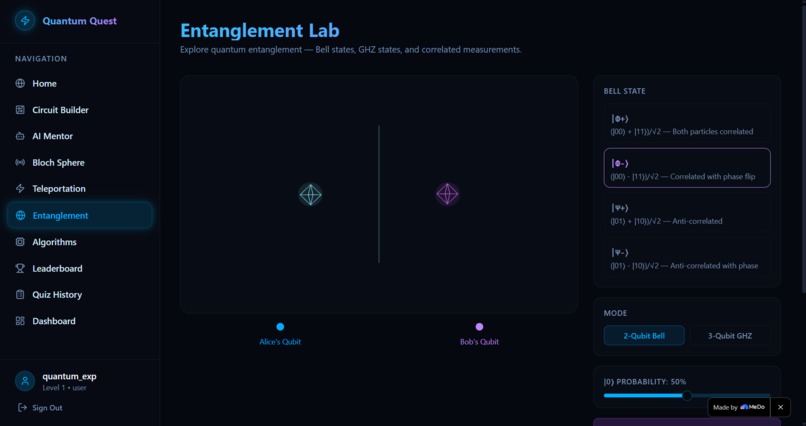The image size is (806, 426).
Task: Open the Algorithms page
Action: point(80,242)
